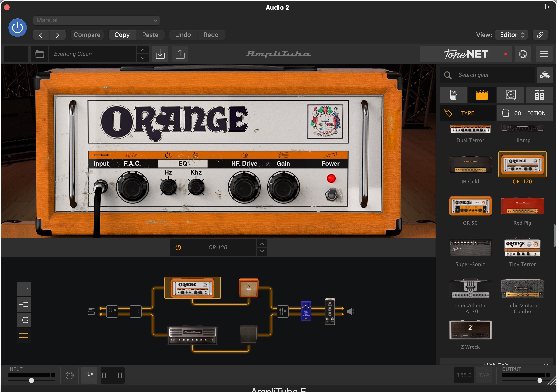Click the blue stomp pedal in chain
Image resolution: width=557 pixels, height=392 pixels.
tap(306, 311)
